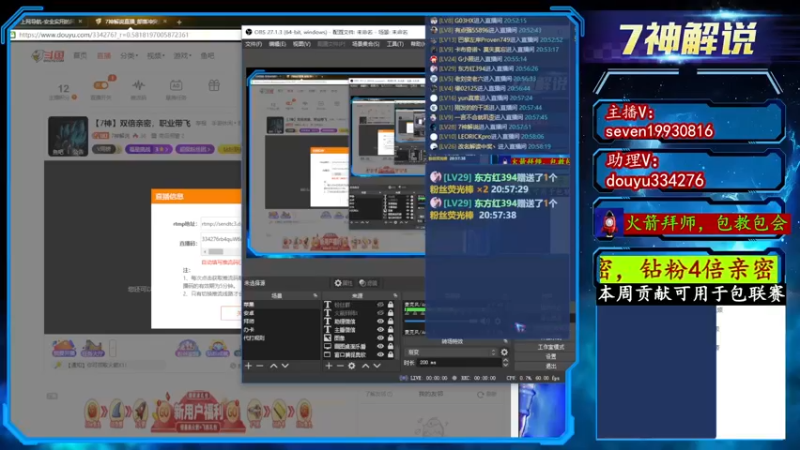Toggle visibility of the 图像 source
The width and height of the screenshot is (800, 450).
(x=380, y=338)
